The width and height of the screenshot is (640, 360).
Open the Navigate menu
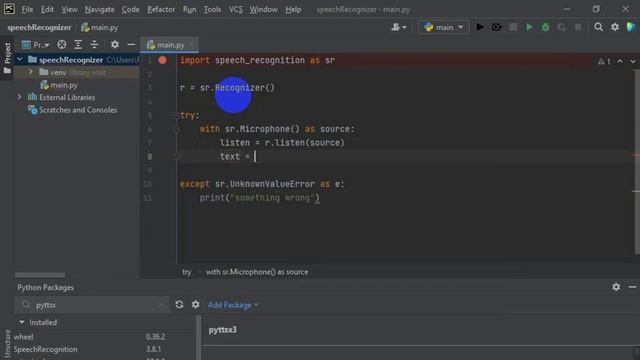[x=100, y=9]
